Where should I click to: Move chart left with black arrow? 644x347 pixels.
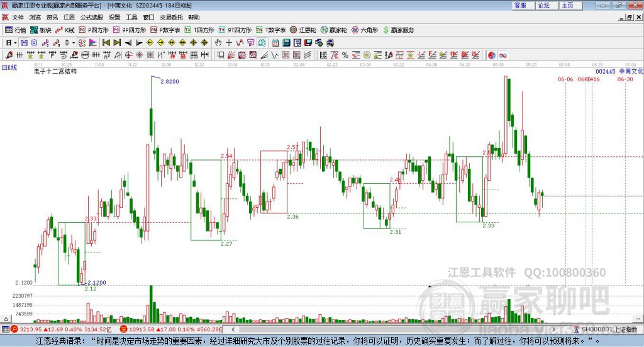point(128,43)
